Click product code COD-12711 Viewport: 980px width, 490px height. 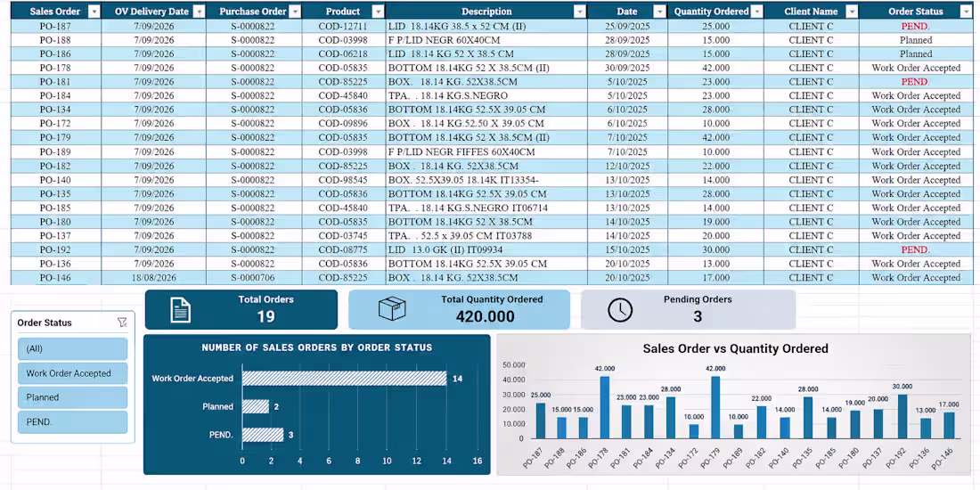coord(342,26)
